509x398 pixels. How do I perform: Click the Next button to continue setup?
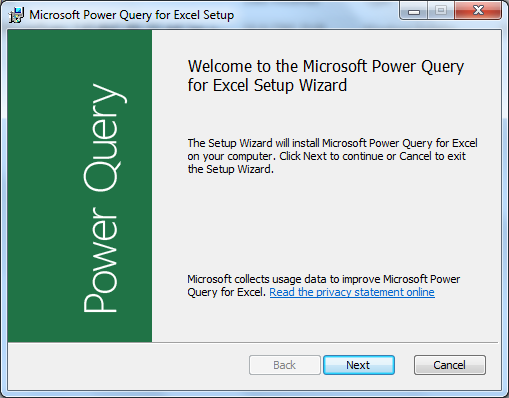[x=359, y=365]
